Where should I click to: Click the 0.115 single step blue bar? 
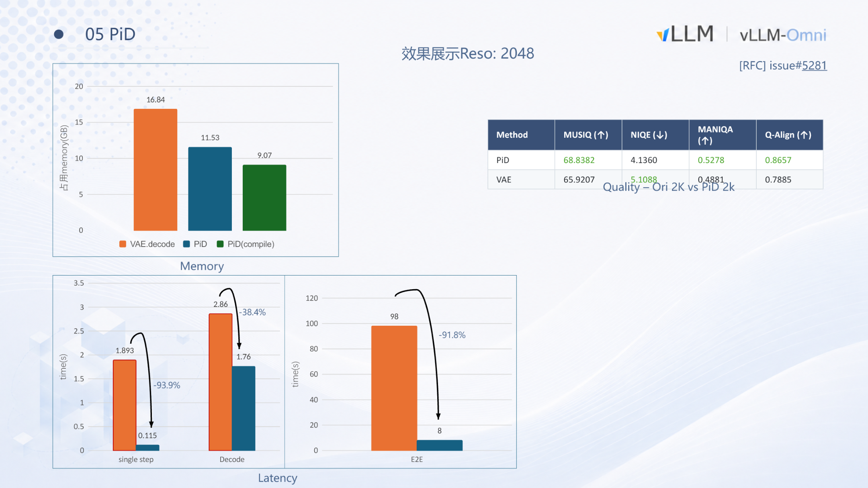tap(147, 447)
